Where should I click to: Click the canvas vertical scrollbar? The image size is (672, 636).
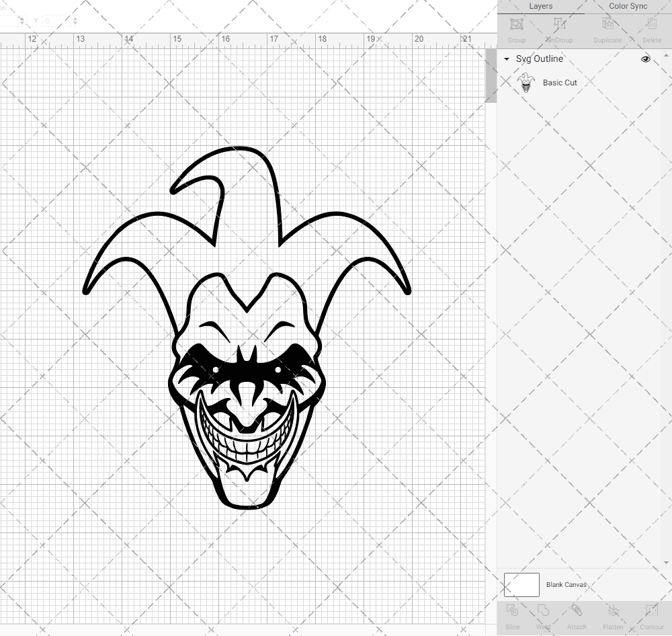(x=491, y=75)
